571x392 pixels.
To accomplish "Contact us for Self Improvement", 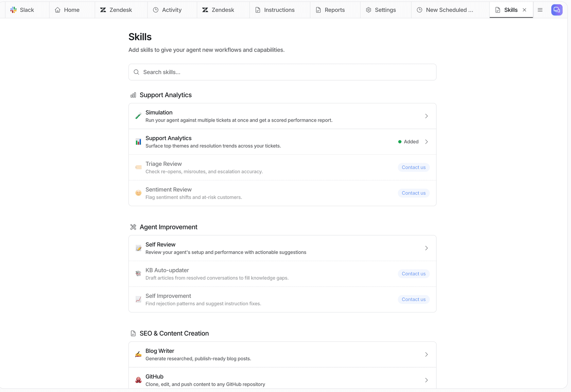I will 414,300.
